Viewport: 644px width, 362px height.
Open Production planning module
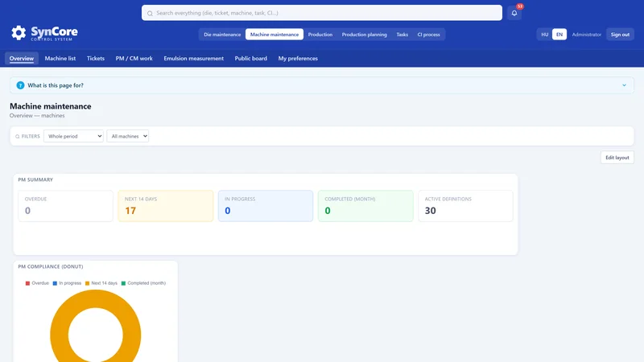[x=365, y=35]
